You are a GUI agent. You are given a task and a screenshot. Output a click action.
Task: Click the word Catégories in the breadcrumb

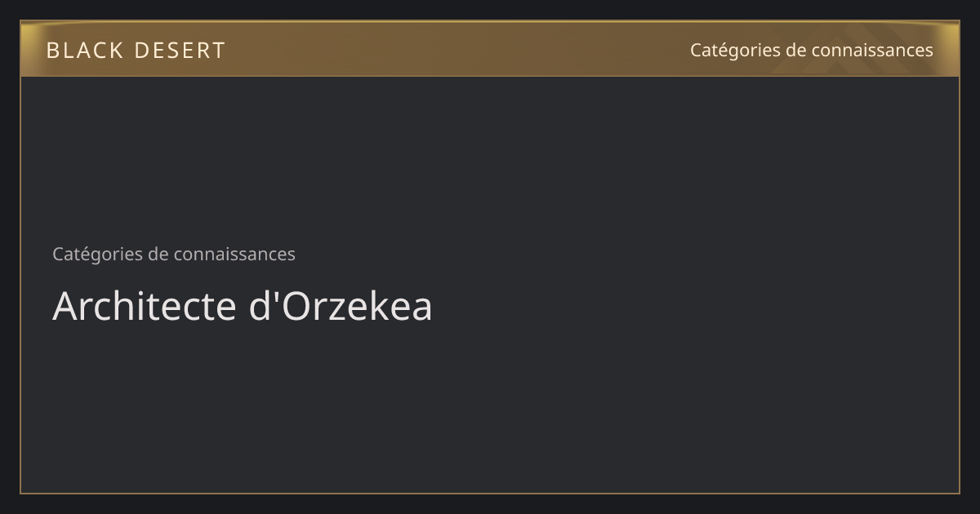pos(98,254)
